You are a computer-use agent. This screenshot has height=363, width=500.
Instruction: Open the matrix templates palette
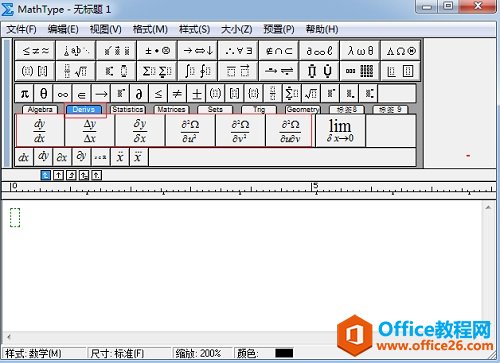coord(360,71)
